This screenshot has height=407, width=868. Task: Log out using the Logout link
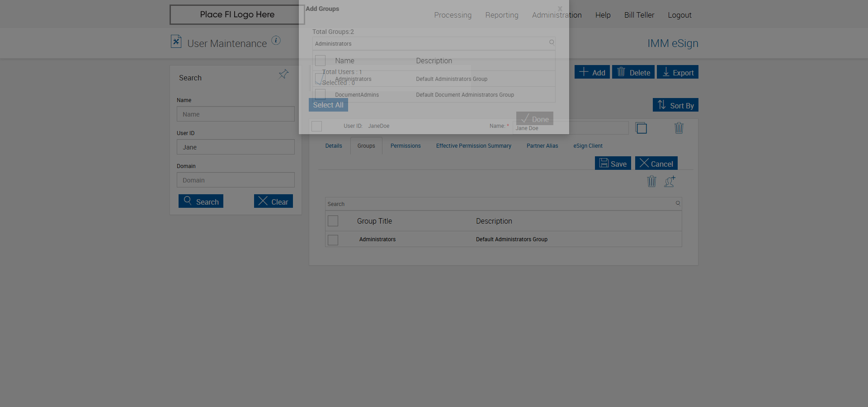[680, 15]
